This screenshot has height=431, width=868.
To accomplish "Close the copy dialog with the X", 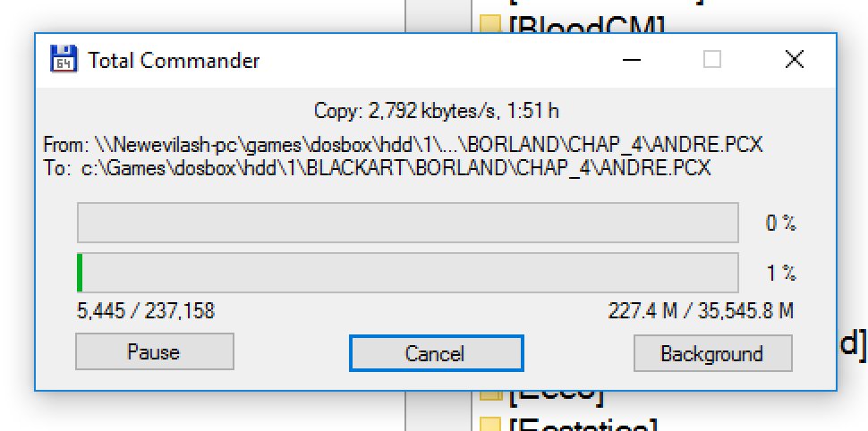I will coord(795,59).
